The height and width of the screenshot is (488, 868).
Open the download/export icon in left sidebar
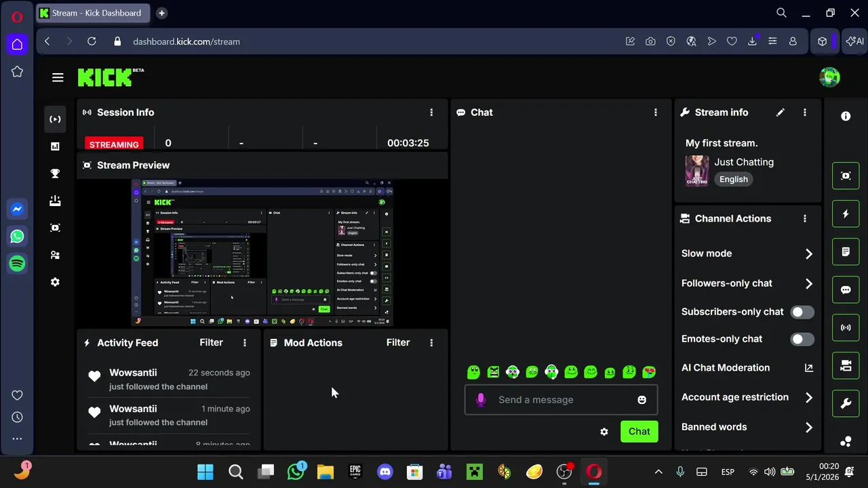[x=55, y=201]
